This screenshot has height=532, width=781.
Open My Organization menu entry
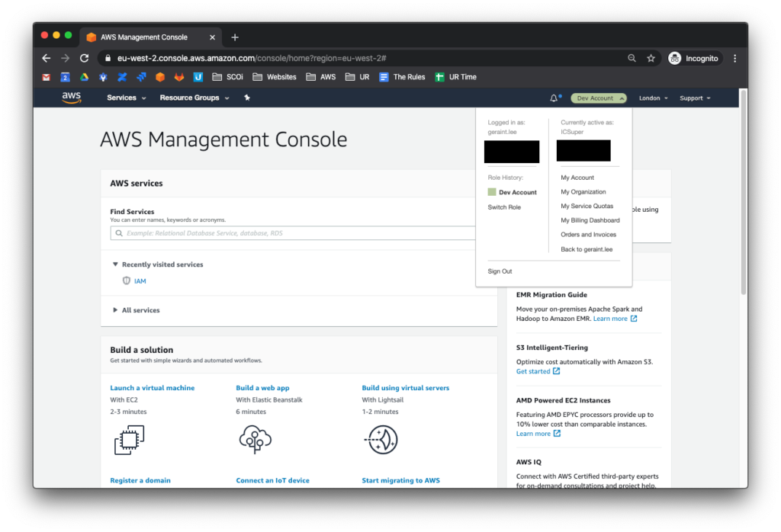coord(583,192)
